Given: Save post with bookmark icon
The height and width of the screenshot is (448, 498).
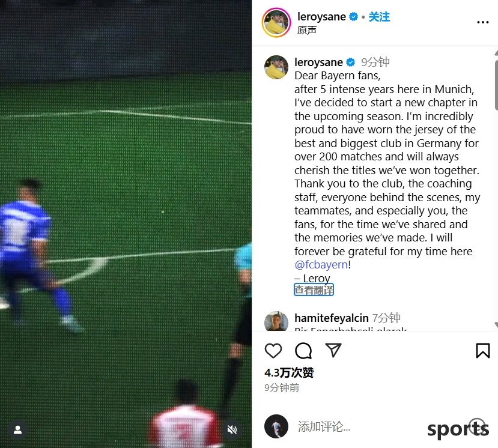Looking at the screenshot, I should pos(483,351).
